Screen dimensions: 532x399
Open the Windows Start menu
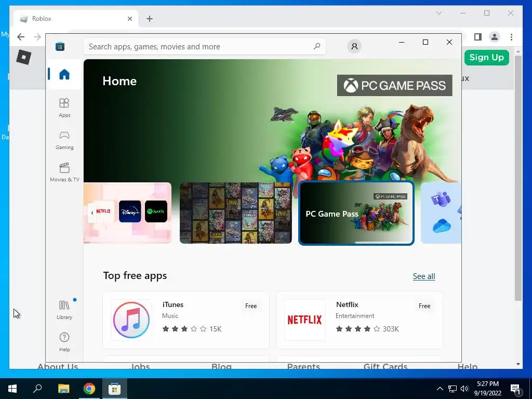coord(12,389)
